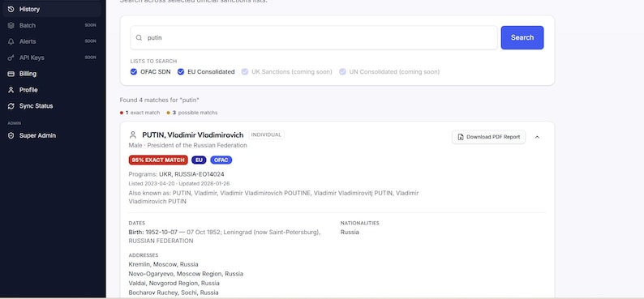This screenshot has width=644, height=299.
Task: Click address "Kremlin, Moscow, Russia"
Action: 164,264
